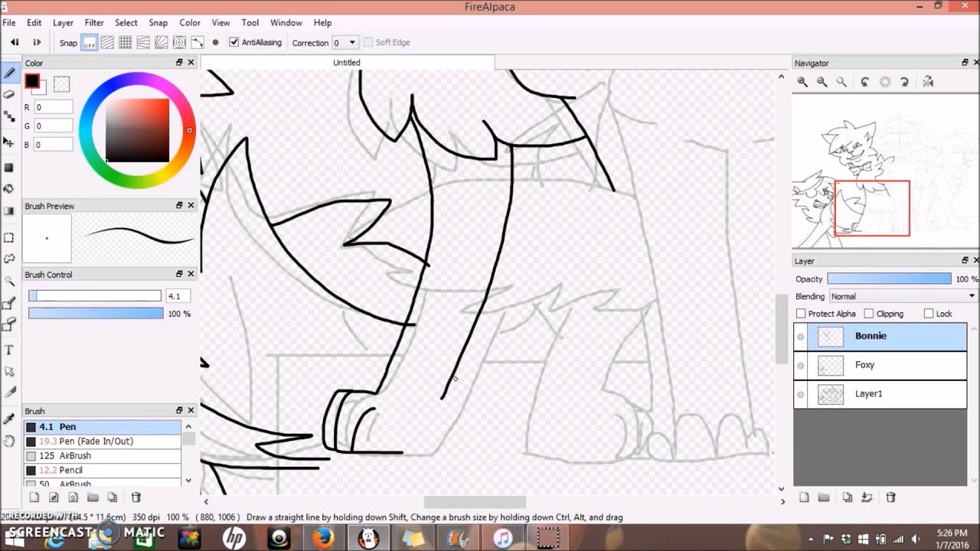The width and height of the screenshot is (980, 551).
Task: Select the Foxy layer
Action: click(880, 365)
